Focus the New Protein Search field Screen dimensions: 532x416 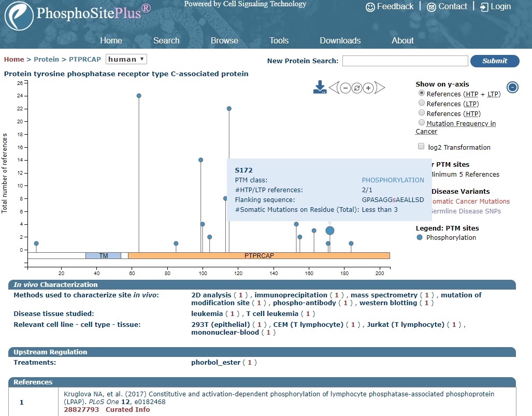coord(405,61)
